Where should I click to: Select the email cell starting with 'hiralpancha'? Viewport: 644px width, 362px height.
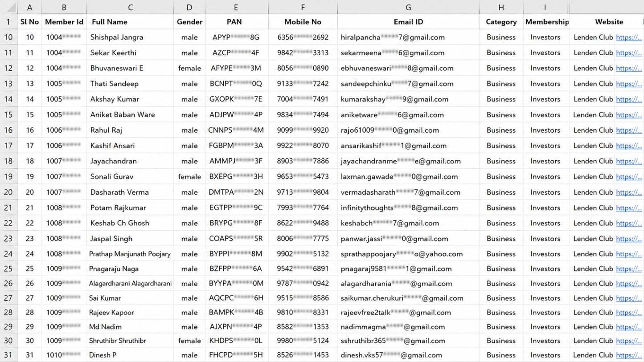[x=408, y=37]
